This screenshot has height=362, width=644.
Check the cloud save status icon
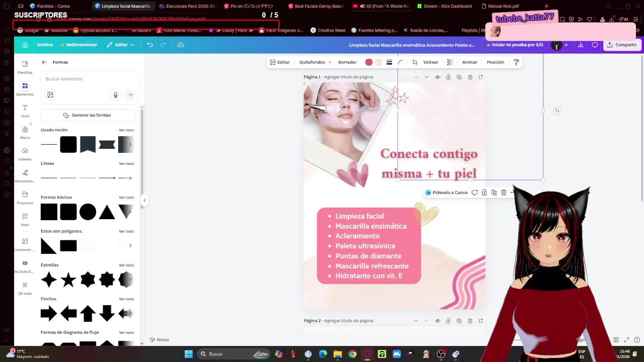(x=181, y=45)
